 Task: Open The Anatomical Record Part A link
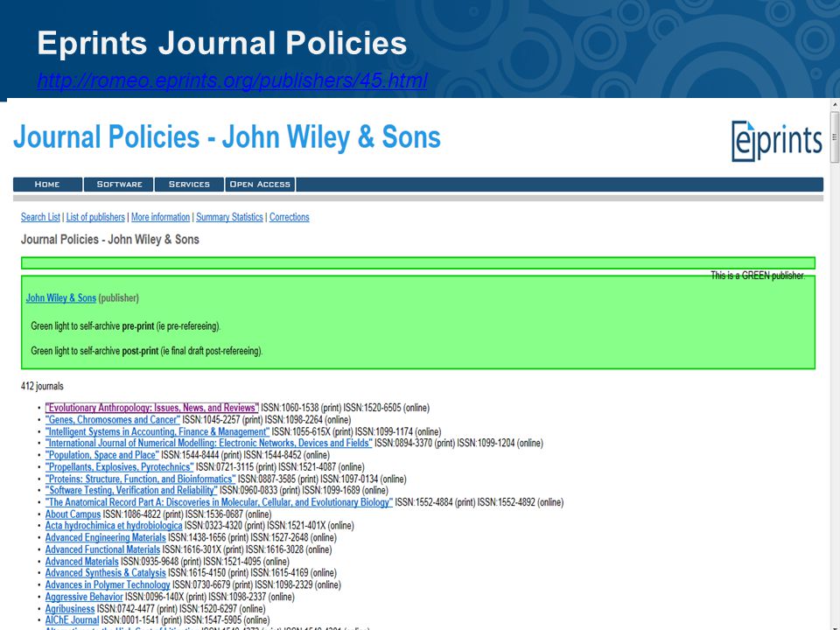(x=219, y=502)
